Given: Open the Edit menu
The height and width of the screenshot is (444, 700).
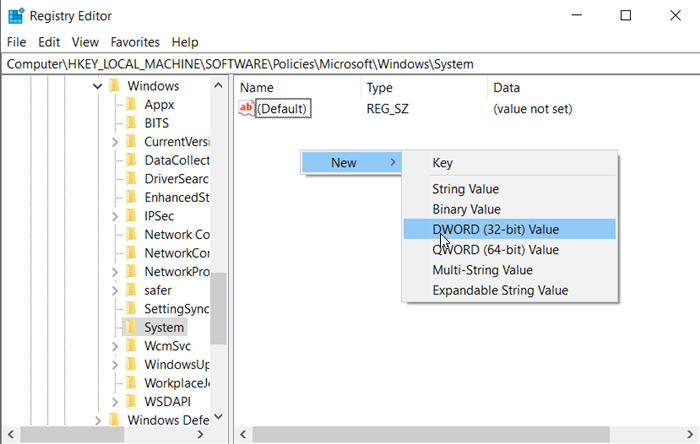Looking at the screenshot, I should coord(50,42).
